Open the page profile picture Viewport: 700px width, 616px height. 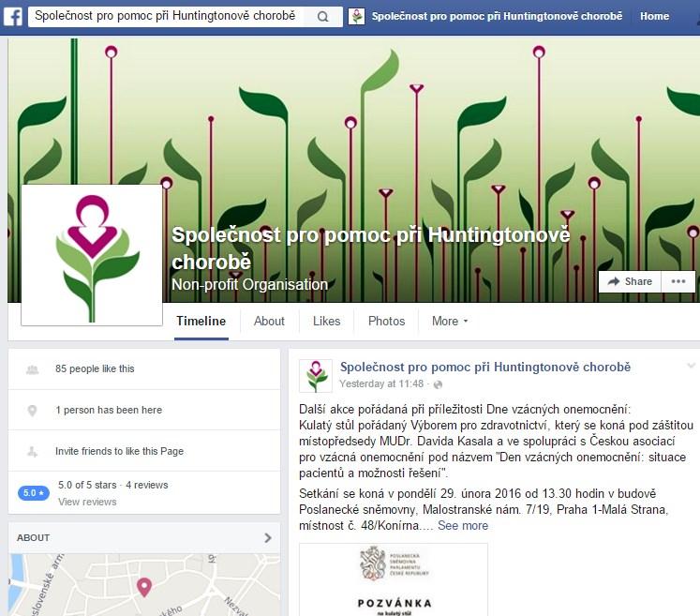pyautogui.click(x=92, y=255)
